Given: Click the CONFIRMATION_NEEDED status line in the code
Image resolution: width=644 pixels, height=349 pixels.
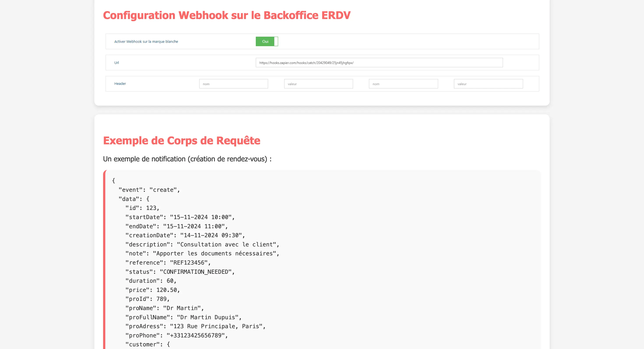Looking at the screenshot, I should tap(180, 272).
